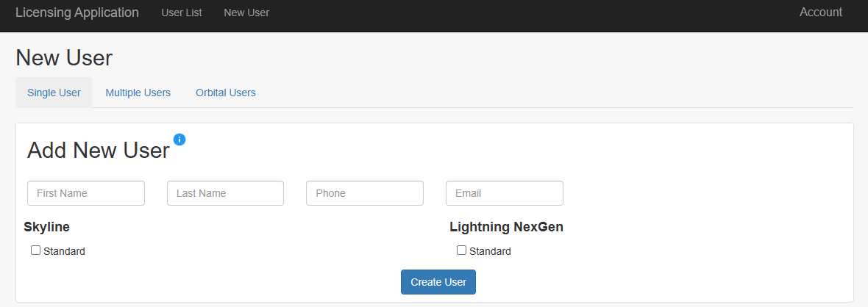Click the Lightning NexGen section heading
The width and height of the screenshot is (868, 307).
(507, 227)
